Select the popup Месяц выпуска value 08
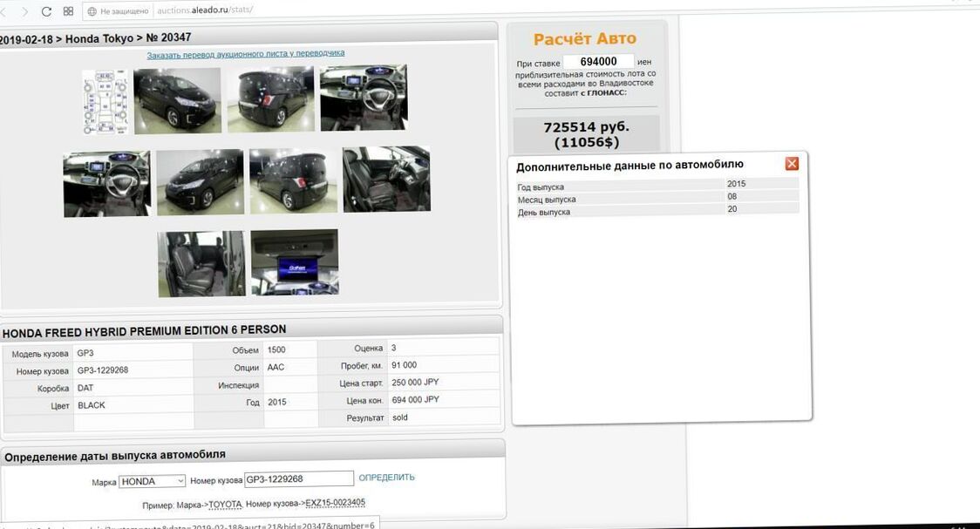The width and height of the screenshot is (980, 529). [732, 196]
